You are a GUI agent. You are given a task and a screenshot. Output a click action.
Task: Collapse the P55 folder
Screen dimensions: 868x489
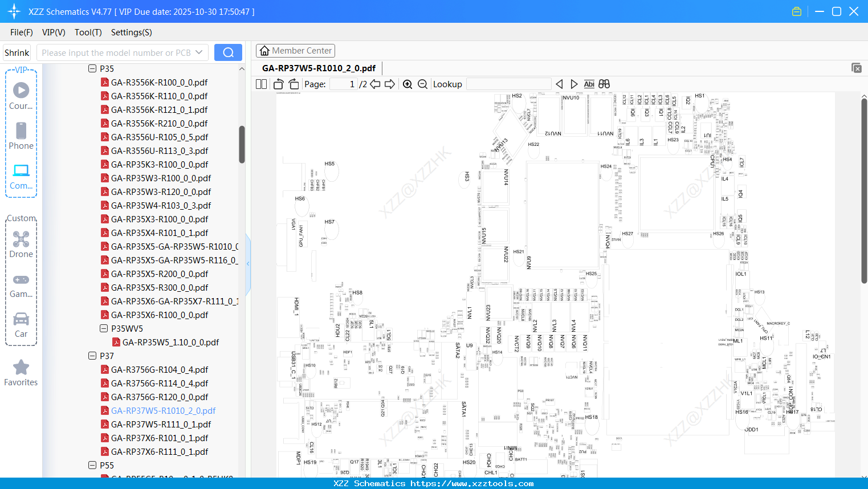[92, 465]
